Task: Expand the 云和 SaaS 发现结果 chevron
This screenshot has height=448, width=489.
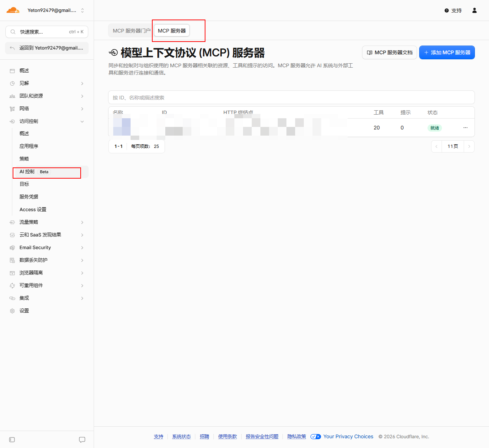Action: click(82, 235)
